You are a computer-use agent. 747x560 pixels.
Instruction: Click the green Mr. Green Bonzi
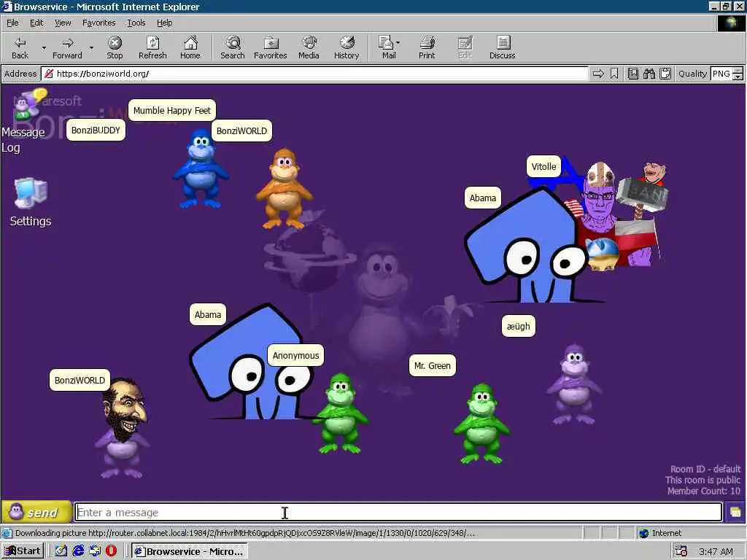point(481,424)
